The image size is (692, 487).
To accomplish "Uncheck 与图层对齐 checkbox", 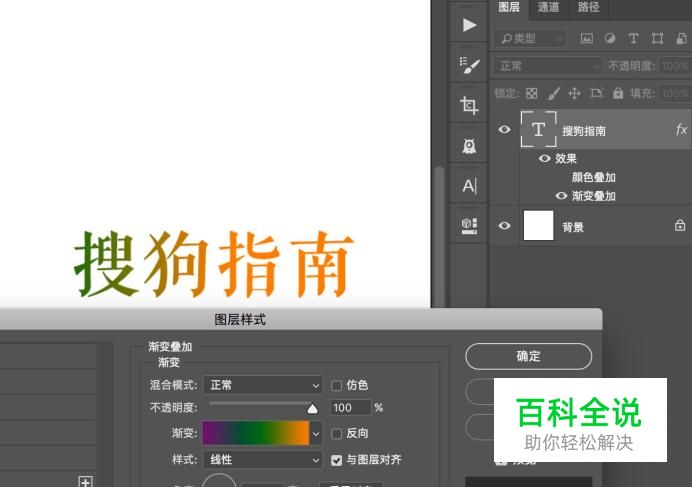I will tap(336, 461).
